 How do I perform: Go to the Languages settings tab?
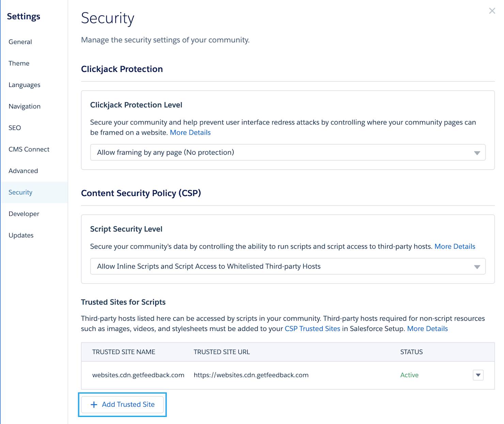click(x=25, y=85)
